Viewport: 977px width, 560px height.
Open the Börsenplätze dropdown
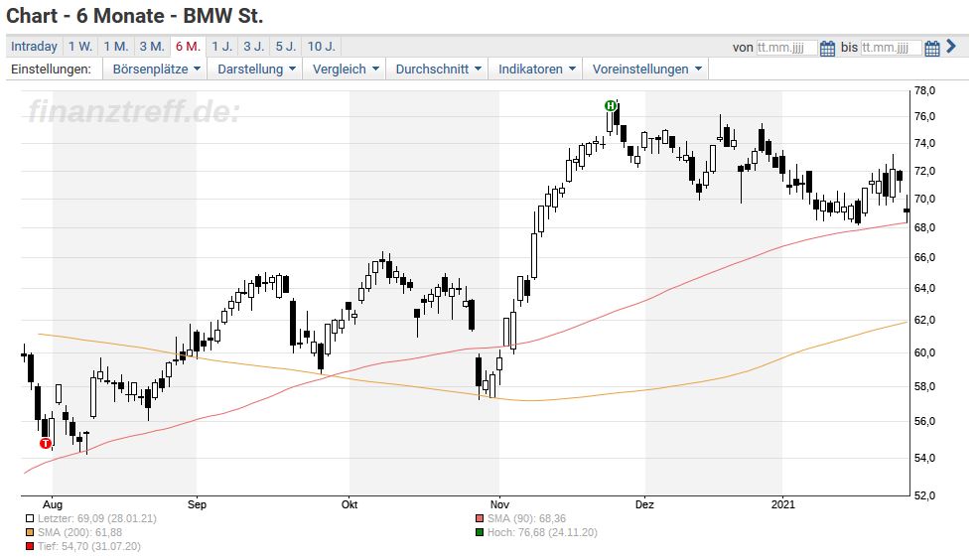tap(157, 70)
